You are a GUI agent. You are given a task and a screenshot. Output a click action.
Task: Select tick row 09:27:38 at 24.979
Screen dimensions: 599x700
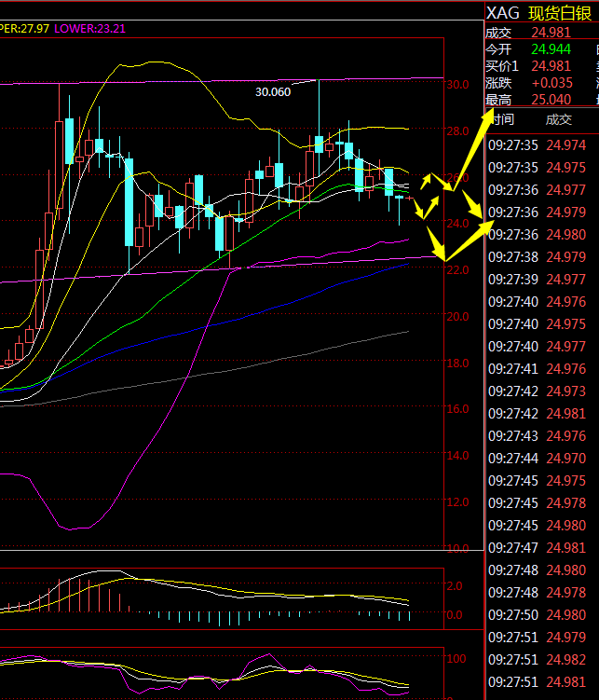tap(537, 256)
